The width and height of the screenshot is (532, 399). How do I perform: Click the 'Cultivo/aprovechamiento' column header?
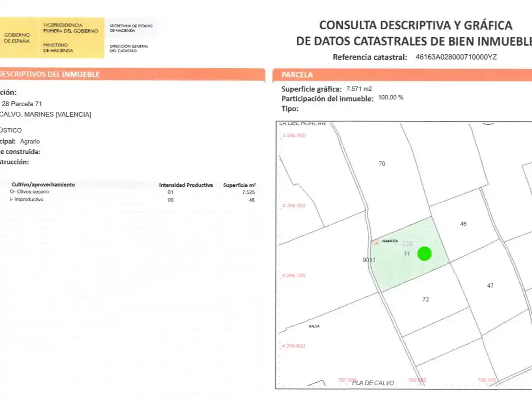coord(43,184)
